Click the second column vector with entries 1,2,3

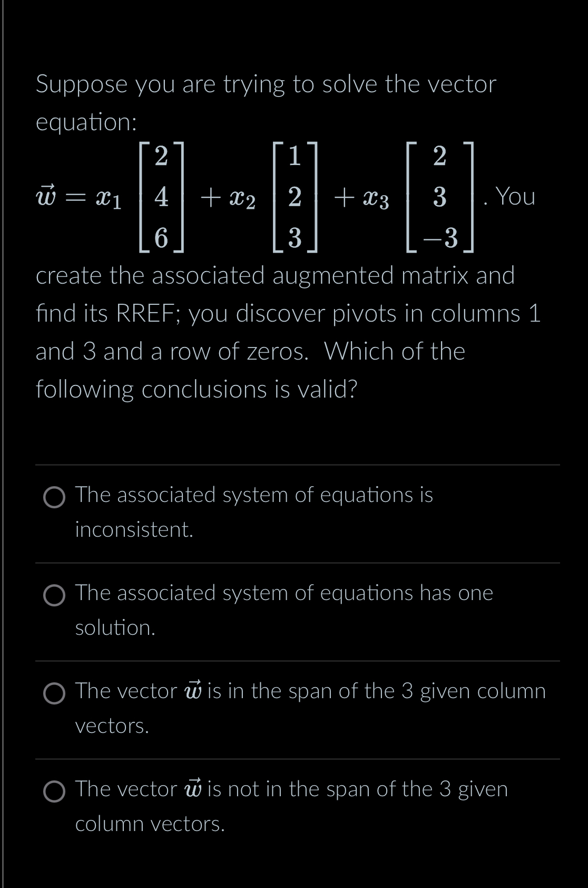295,198
